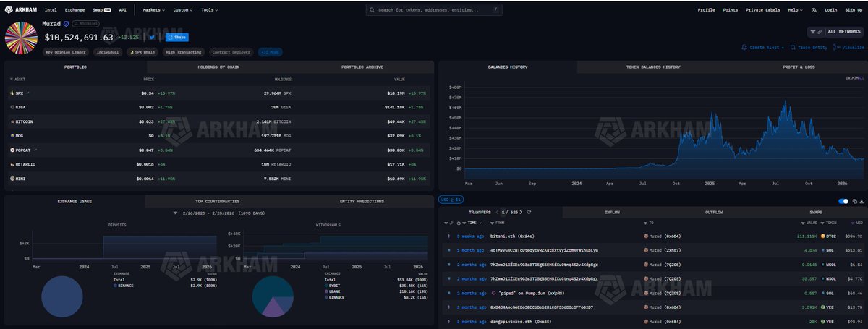Click the Login link
The width and height of the screenshot is (868, 329).
click(831, 10)
